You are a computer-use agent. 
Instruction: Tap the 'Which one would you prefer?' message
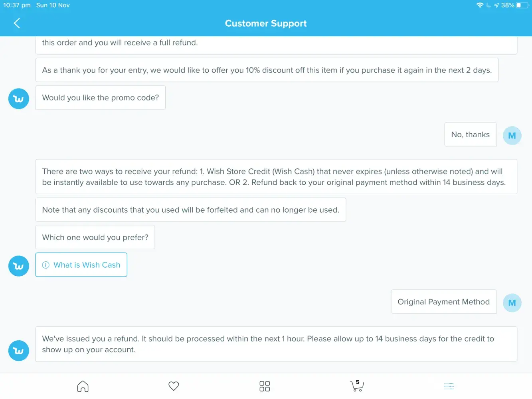coord(95,237)
